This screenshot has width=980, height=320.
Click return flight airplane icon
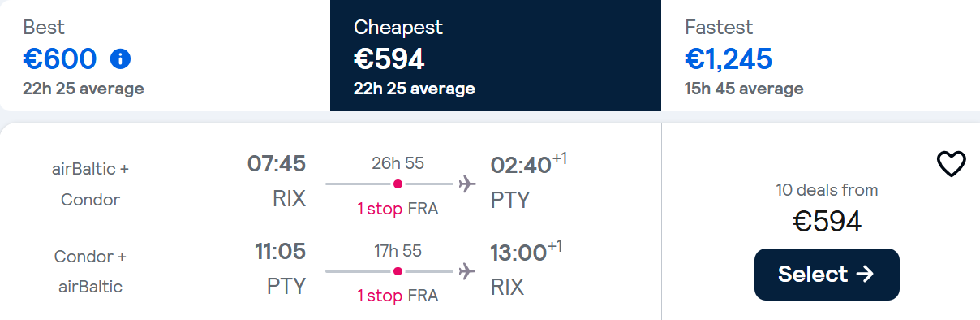(467, 272)
